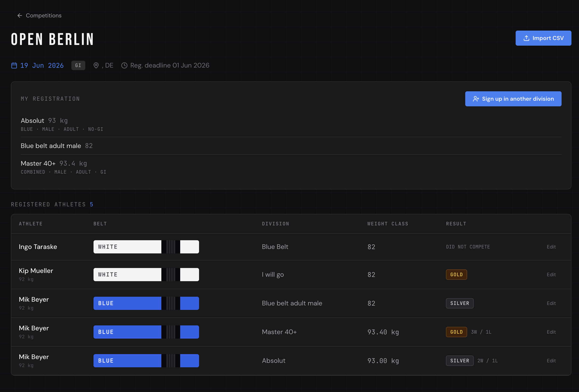The image size is (579, 392).
Task: Click Mik Beyer's name in Absolut row
Action: pyautogui.click(x=34, y=357)
